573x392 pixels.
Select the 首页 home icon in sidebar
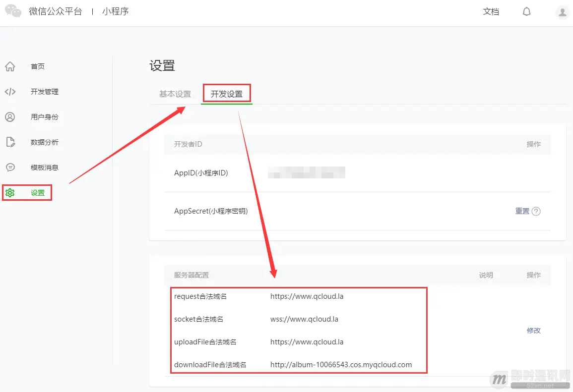pos(10,66)
